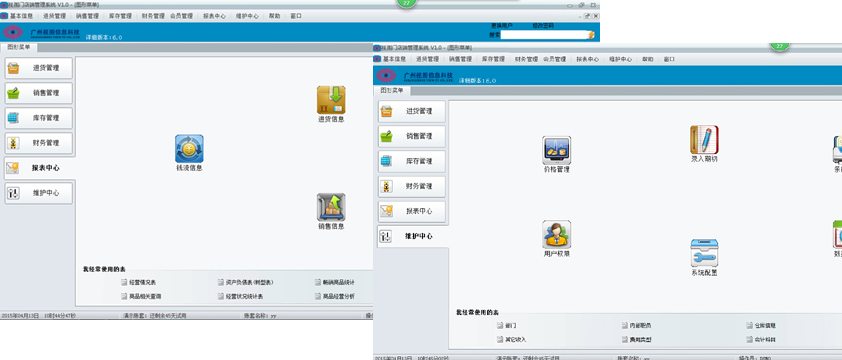Click 修改密码 link in left window header
The image size is (842, 360).
point(542,26)
